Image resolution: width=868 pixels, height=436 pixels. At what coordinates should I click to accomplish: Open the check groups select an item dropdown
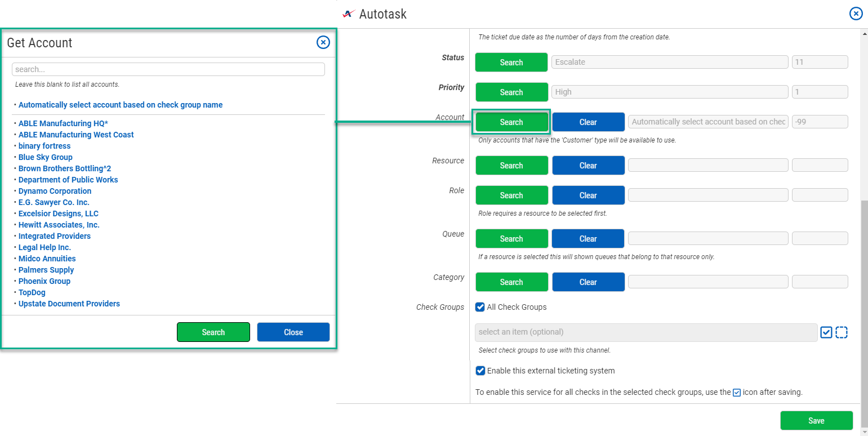click(x=646, y=332)
